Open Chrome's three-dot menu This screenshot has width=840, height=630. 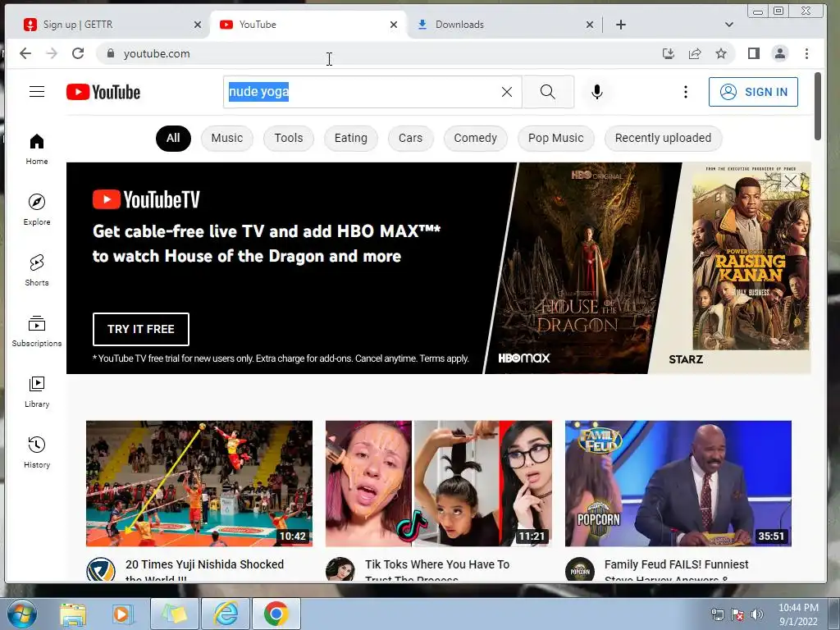click(x=806, y=53)
